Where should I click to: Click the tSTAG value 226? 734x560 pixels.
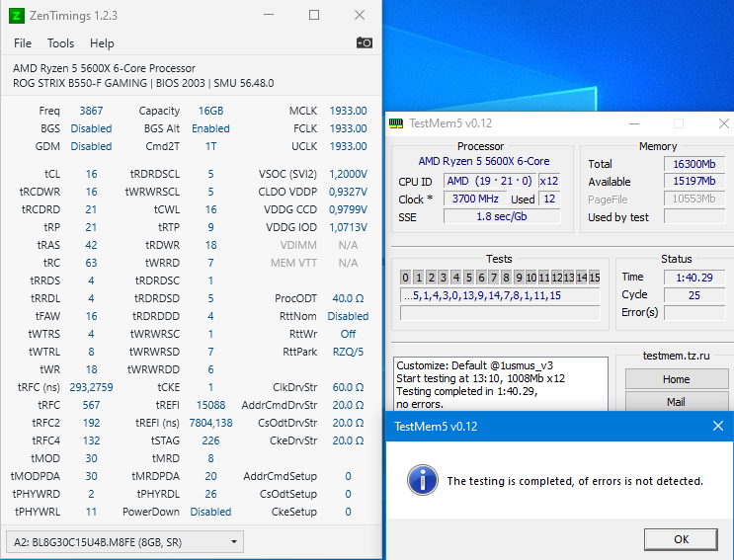tap(210, 440)
